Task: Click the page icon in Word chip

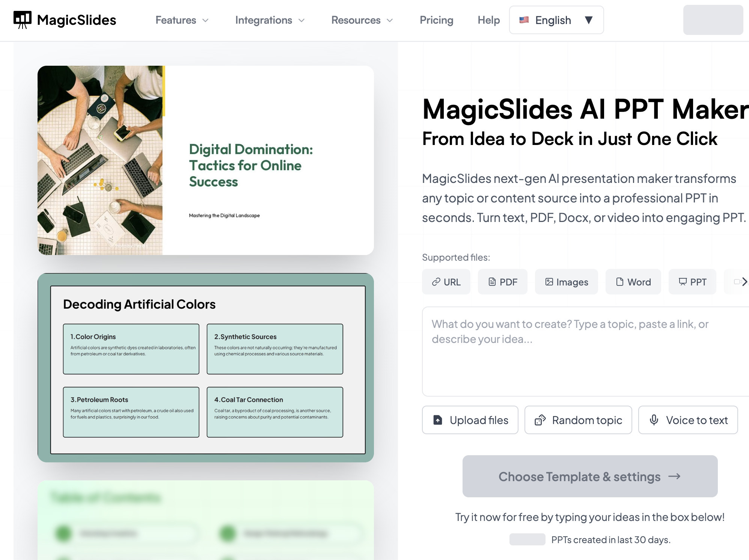Action: click(x=620, y=282)
